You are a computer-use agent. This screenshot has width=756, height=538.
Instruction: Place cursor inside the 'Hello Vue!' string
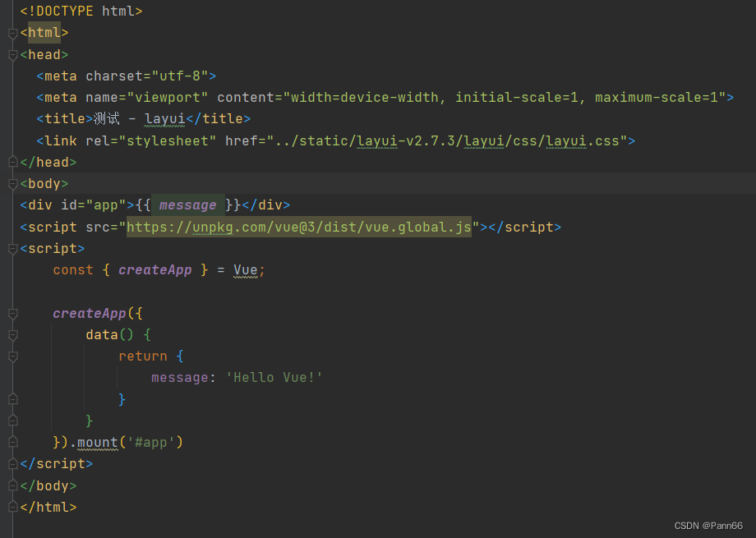pyautogui.click(x=274, y=377)
